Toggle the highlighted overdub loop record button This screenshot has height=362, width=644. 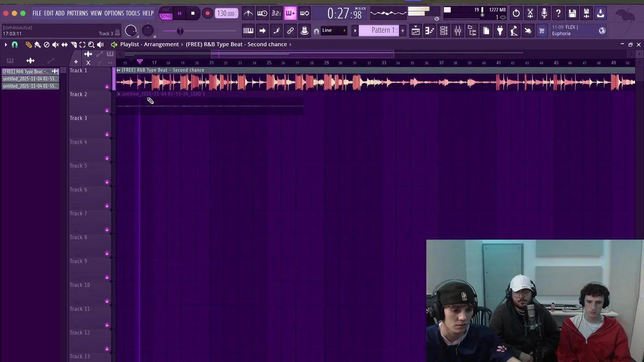[290, 14]
